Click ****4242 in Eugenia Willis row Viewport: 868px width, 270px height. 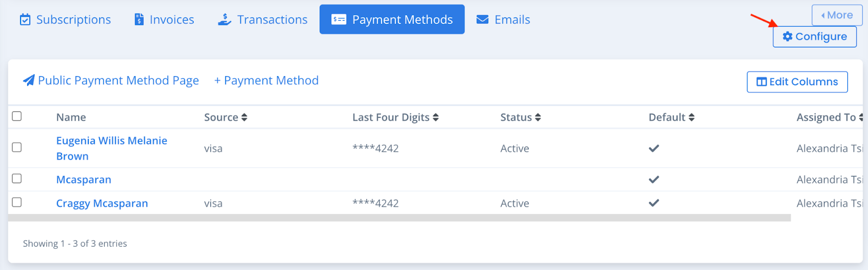(x=375, y=148)
